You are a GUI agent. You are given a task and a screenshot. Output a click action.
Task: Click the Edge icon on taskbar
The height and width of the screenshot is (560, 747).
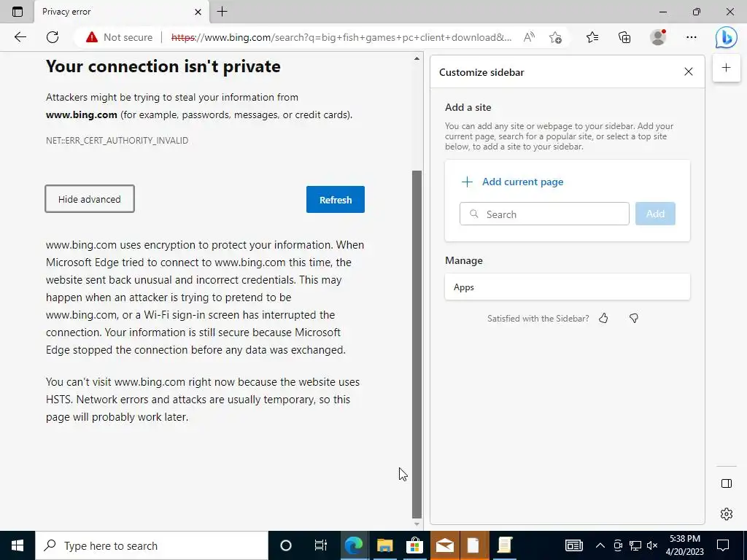click(x=354, y=545)
